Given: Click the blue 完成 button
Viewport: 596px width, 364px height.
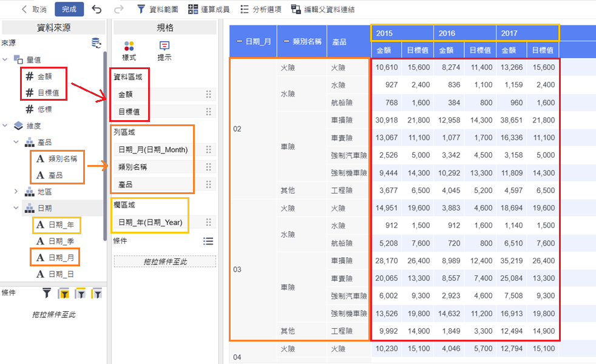Looking at the screenshot, I should pyautogui.click(x=69, y=9).
